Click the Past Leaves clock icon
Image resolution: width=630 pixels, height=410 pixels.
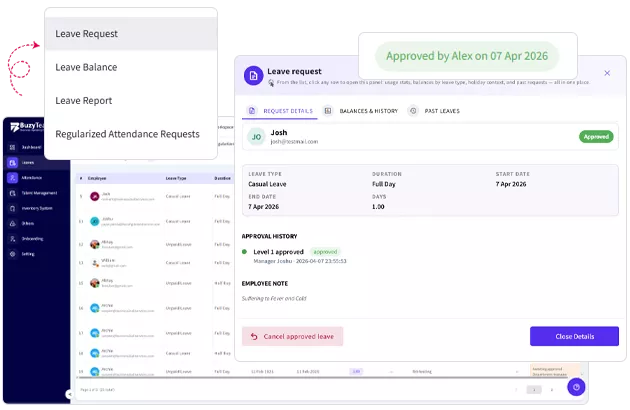click(413, 111)
